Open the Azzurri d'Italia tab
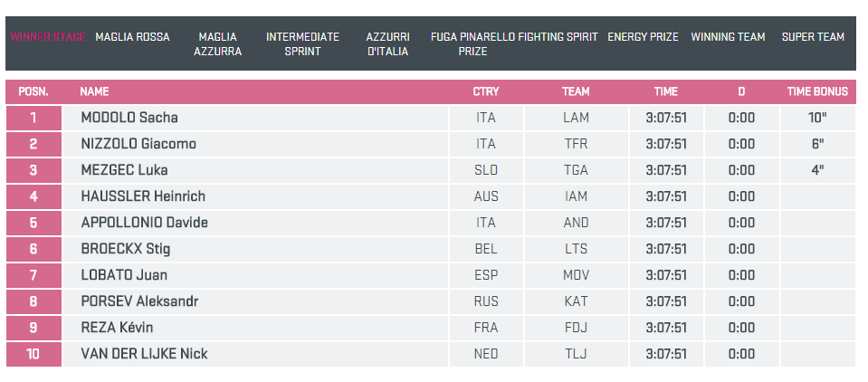This screenshot has width=868, height=382. click(x=387, y=44)
